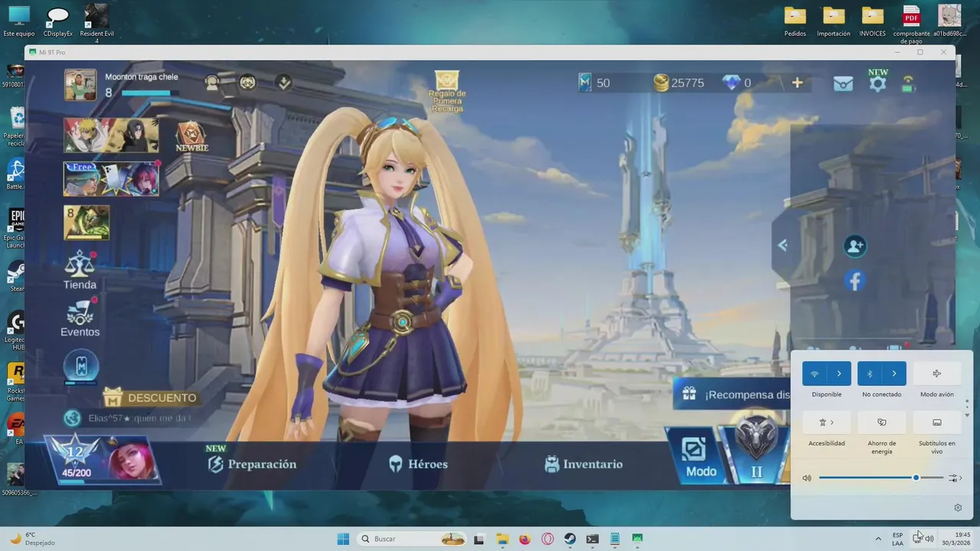The height and width of the screenshot is (551, 980).
Task: Open the ¡Recompensa gift notification banner
Action: tap(733, 394)
